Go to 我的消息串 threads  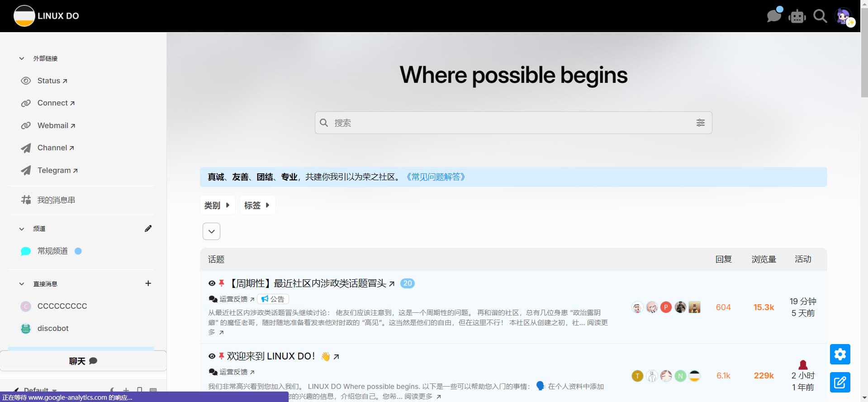(x=56, y=200)
